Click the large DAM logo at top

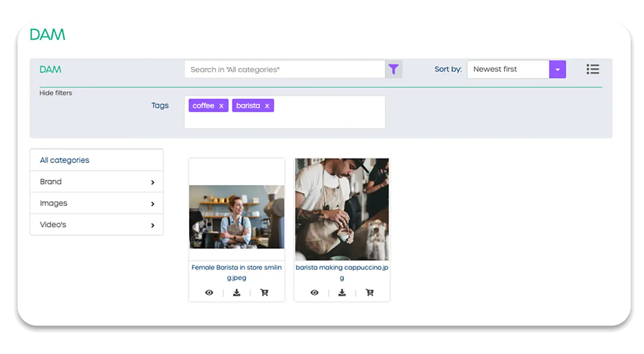coord(48,35)
